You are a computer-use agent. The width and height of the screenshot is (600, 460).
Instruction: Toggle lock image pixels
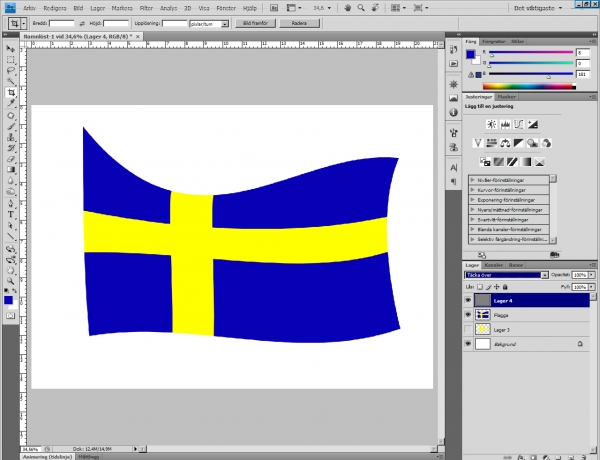point(488,287)
